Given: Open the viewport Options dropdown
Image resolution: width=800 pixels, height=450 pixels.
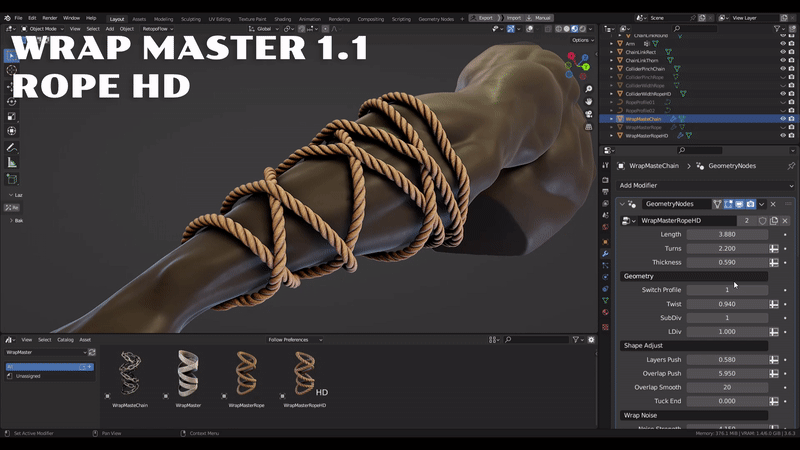Looking at the screenshot, I should (583, 40).
